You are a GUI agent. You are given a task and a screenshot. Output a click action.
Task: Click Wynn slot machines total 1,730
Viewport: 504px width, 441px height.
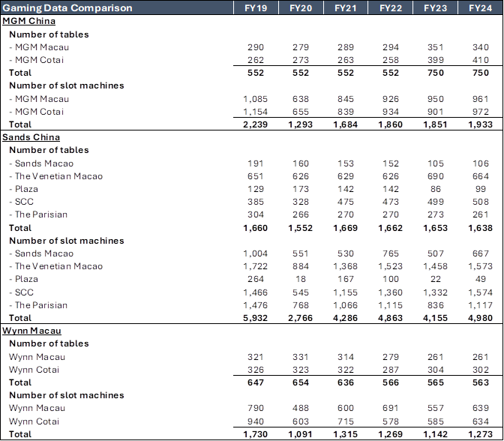[x=256, y=434]
